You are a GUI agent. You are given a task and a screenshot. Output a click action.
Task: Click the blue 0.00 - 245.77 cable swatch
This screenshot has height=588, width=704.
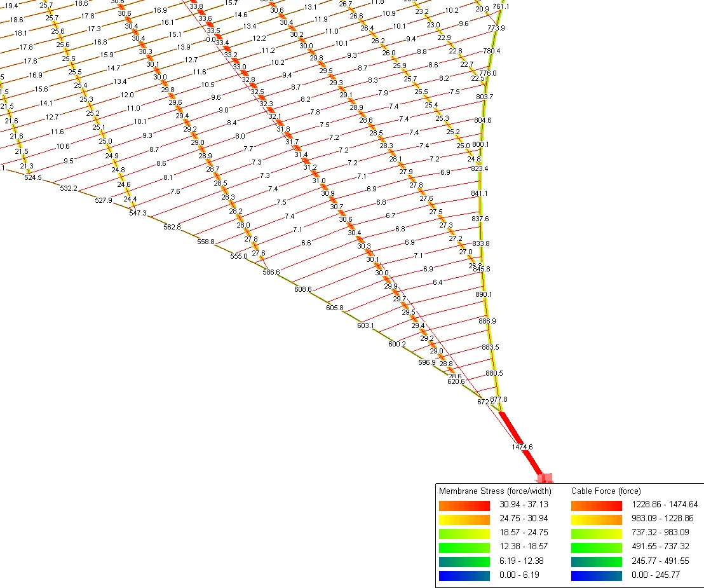(x=597, y=575)
